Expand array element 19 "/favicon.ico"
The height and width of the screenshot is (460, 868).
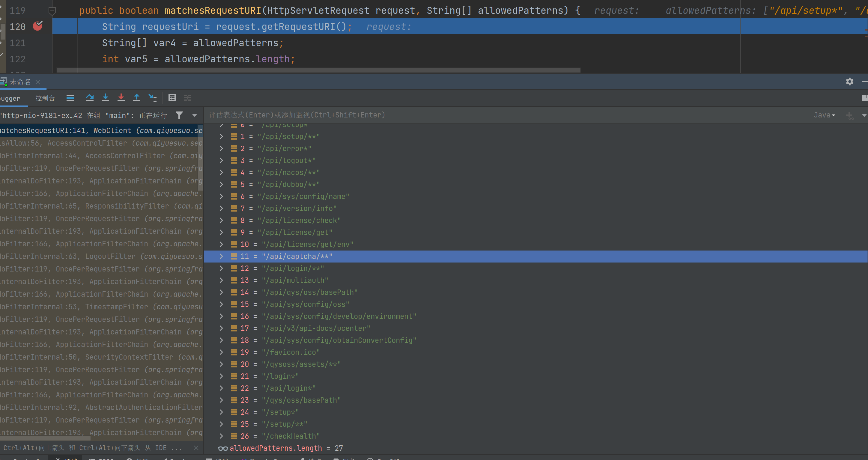(x=221, y=352)
